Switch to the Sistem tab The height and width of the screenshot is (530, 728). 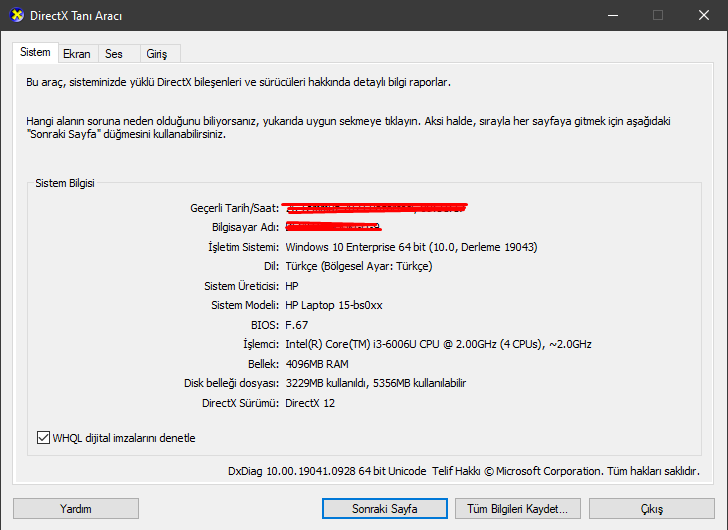[35, 52]
